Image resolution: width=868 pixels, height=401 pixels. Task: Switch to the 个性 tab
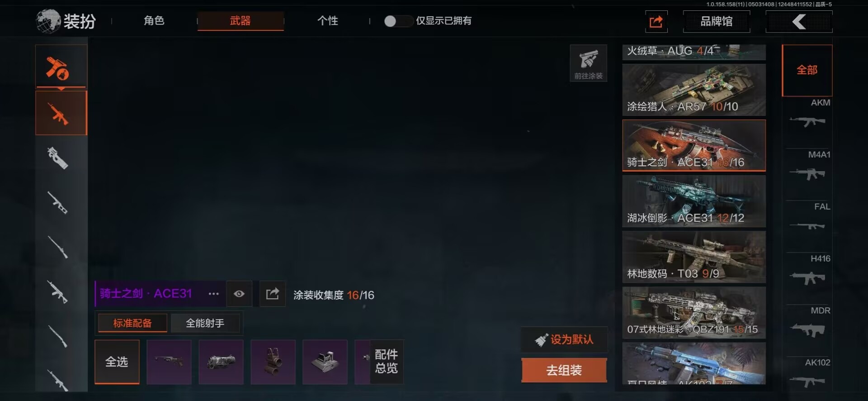pos(327,21)
